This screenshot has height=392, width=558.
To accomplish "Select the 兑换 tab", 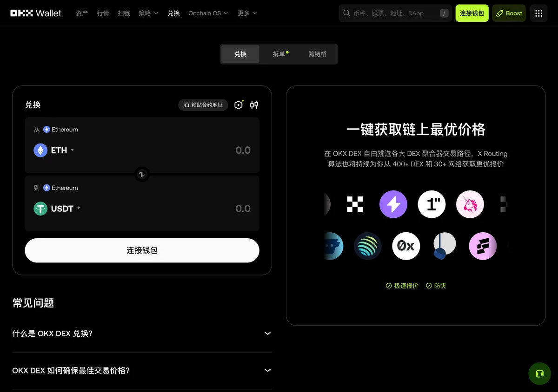I will point(240,54).
